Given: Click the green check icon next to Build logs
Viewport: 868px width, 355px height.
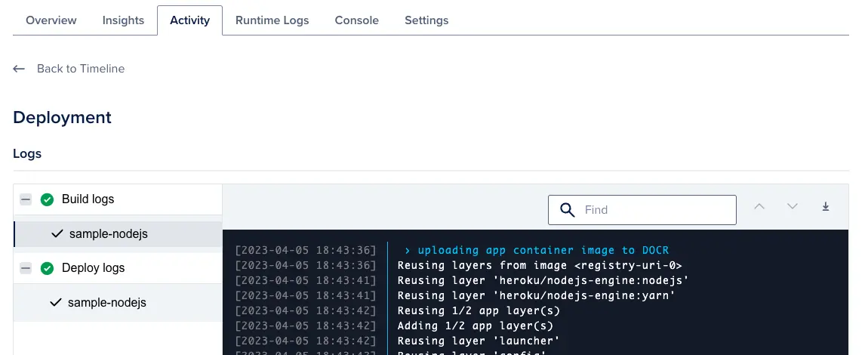Looking at the screenshot, I should click(47, 199).
